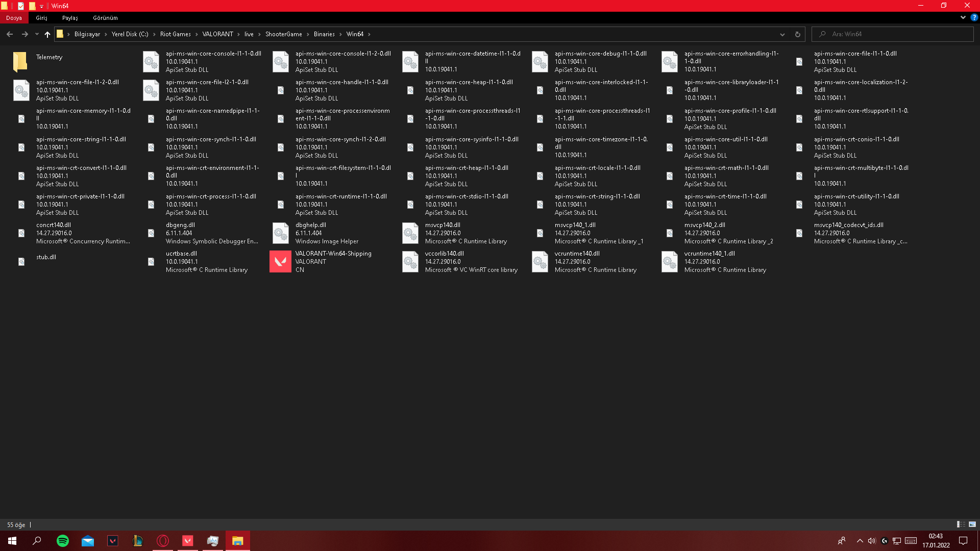Refresh the Win64 folder view
This screenshot has height=551, width=980.
coord(797,34)
